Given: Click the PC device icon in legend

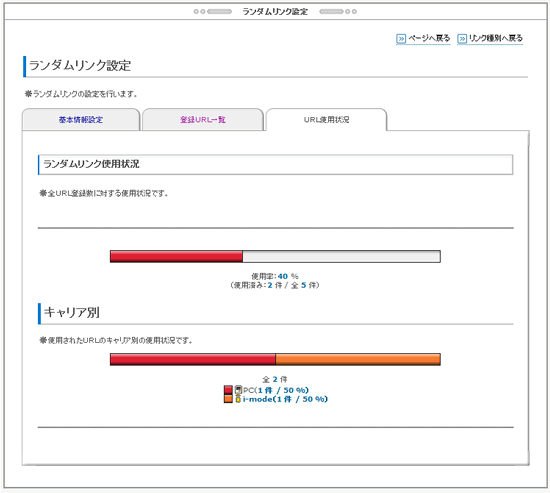Looking at the screenshot, I should (239, 390).
